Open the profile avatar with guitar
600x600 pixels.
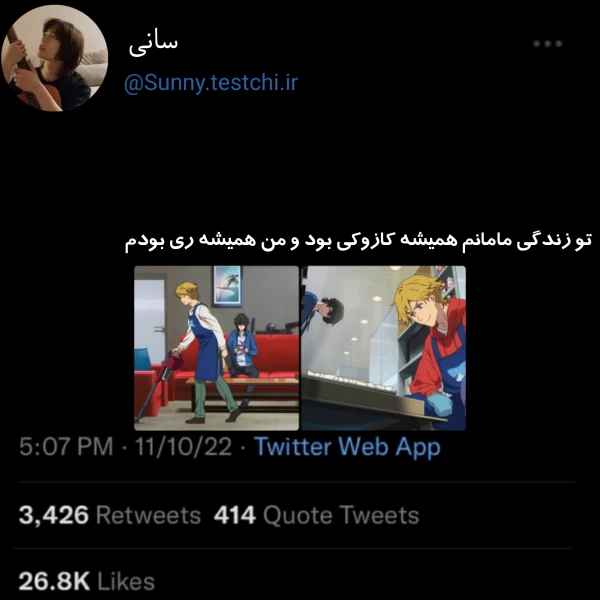click(54, 58)
